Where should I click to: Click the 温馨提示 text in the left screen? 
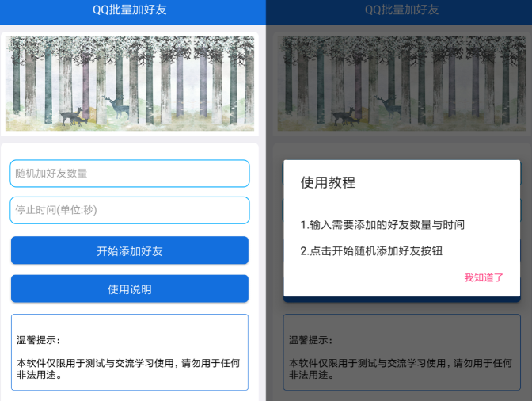click(39, 340)
